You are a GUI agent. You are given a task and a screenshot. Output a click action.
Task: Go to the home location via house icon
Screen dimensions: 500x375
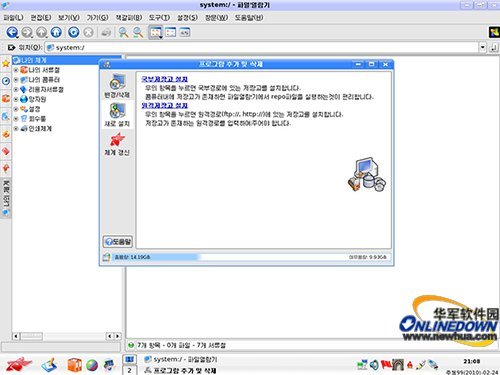pos(56,32)
